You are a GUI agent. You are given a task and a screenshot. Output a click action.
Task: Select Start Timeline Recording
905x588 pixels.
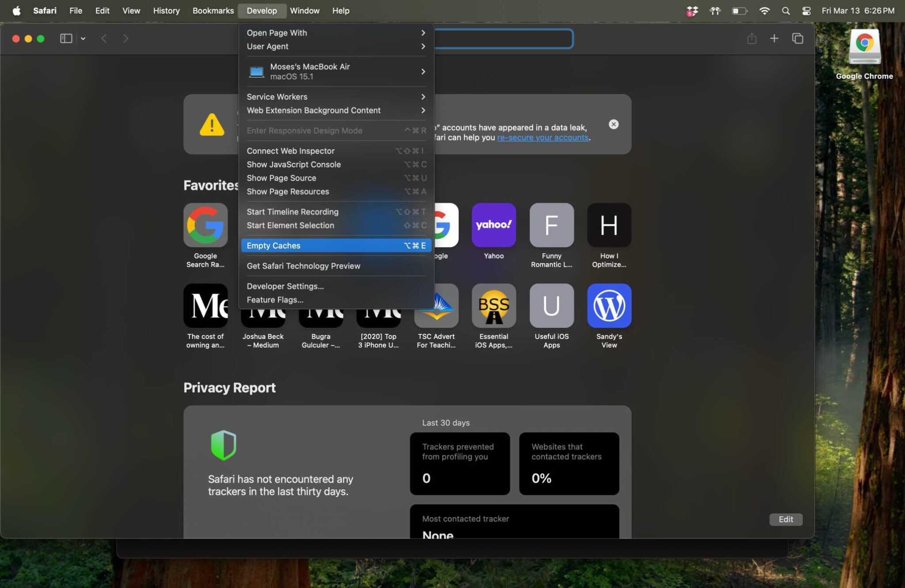(336, 212)
